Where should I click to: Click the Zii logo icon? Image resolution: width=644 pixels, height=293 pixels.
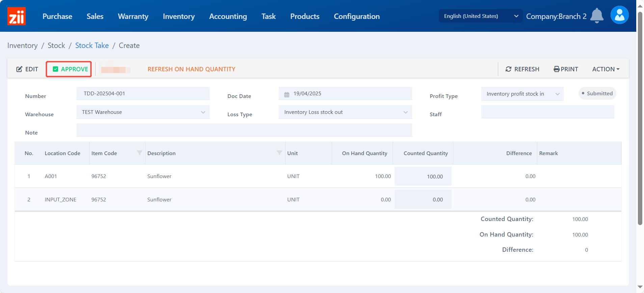pyautogui.click(x=16, y=16)
